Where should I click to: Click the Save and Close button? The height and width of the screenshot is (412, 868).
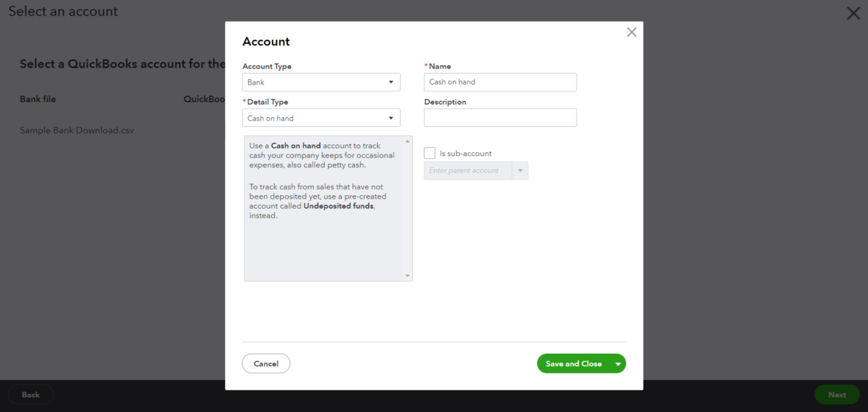(x=574, y=363)
